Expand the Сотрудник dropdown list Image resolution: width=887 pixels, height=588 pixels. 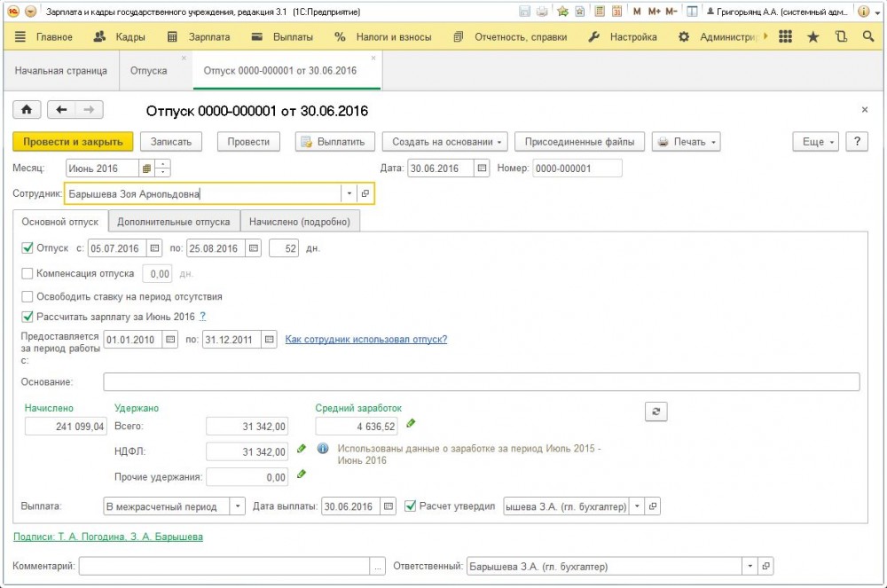pyautogui.click(x=349, y=193)
